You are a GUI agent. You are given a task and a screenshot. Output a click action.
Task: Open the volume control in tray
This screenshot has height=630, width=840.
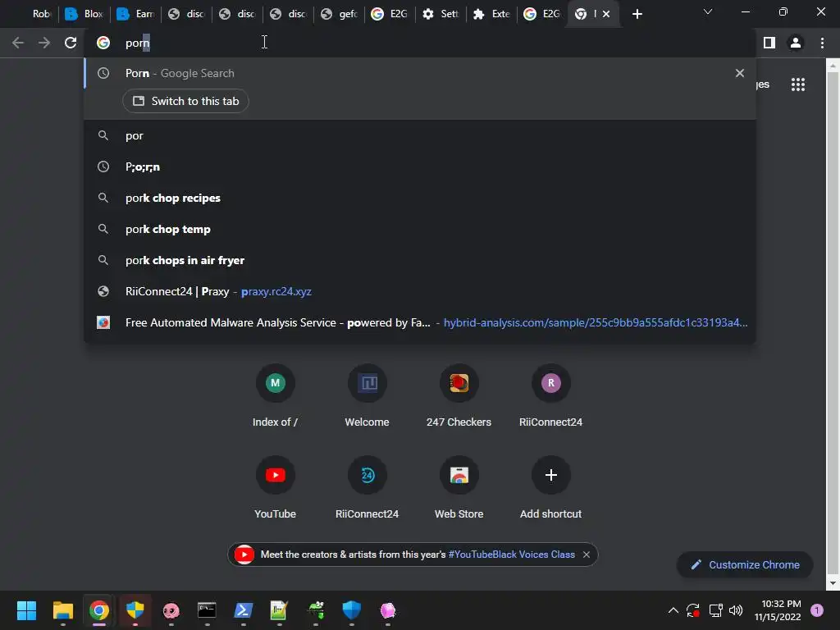coord(736,610)
